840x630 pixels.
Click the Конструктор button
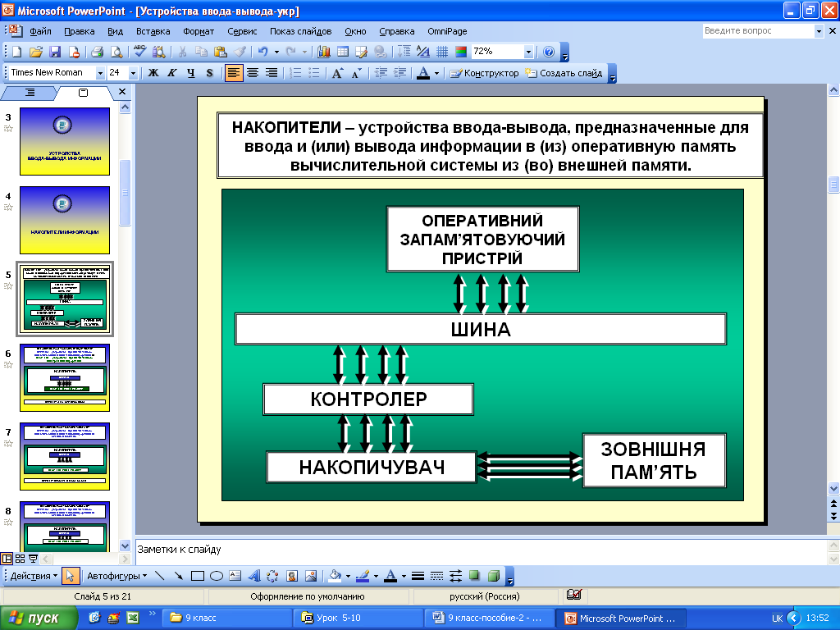[484, 73]
